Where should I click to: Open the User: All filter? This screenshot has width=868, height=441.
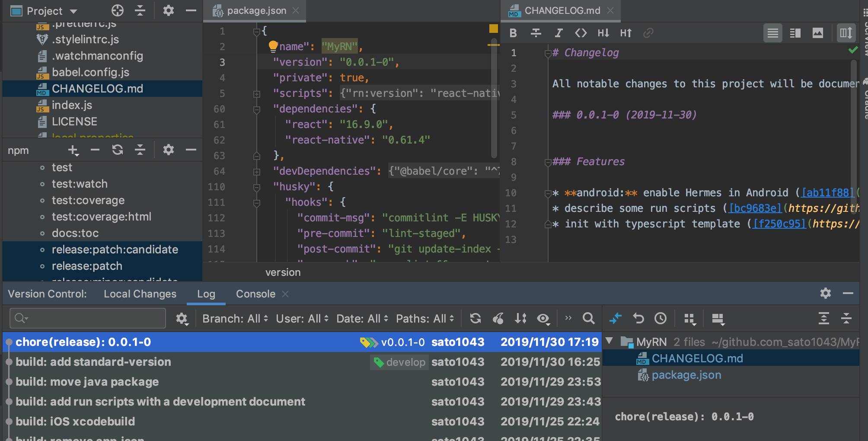point(303,319)
